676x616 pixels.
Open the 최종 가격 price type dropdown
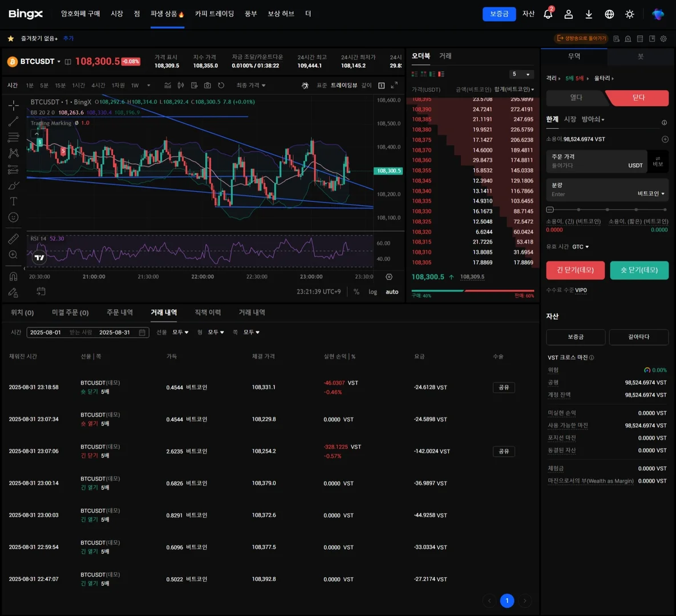(251, 86)
